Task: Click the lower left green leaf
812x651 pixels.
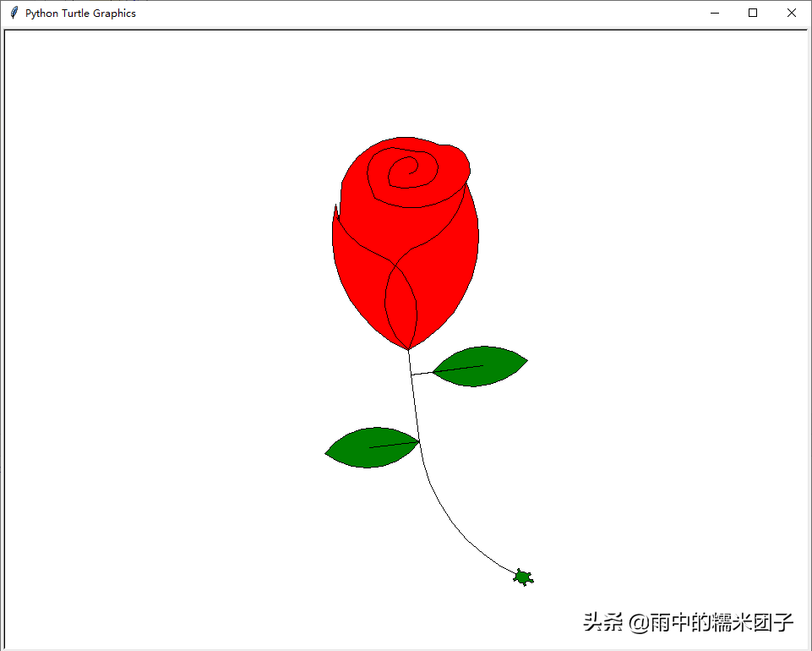Action: [x=372, y=447]
